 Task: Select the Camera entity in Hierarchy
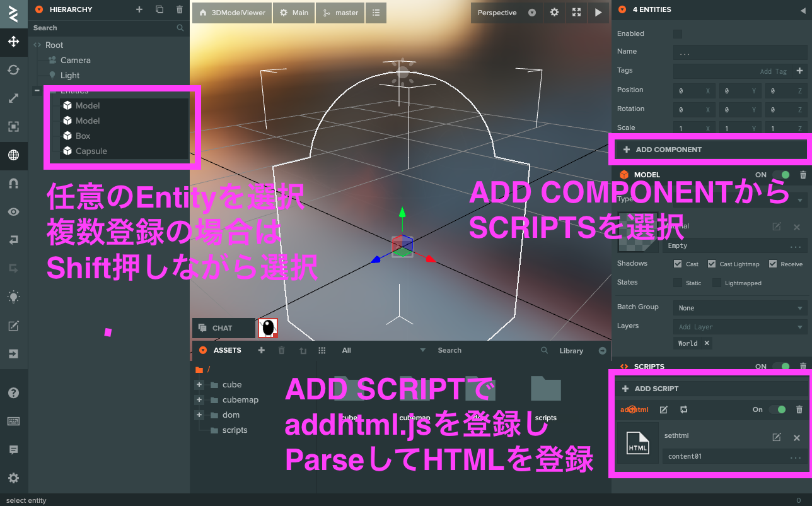[76, 61]
